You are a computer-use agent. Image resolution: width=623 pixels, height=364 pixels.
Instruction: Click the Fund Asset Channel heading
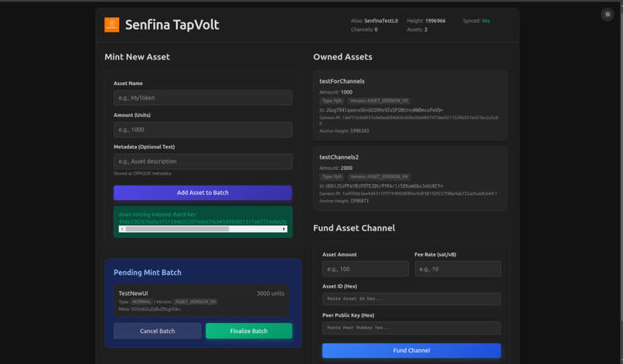pos(354,228)
